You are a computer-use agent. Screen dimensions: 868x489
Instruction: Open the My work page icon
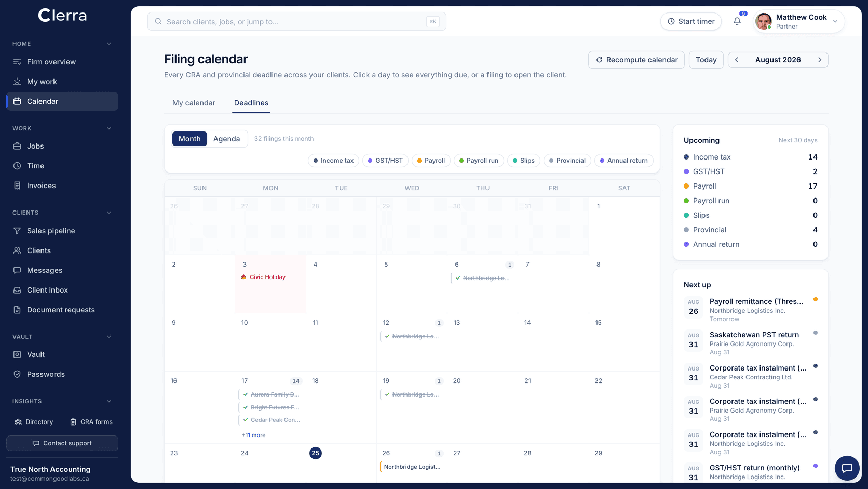point(17,82)
